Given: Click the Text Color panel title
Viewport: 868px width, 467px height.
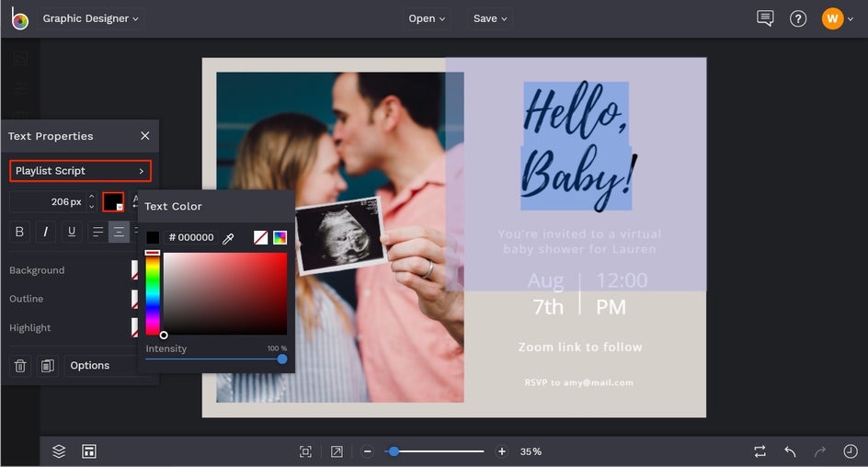Looking at the screenshot, I should 173,207.
